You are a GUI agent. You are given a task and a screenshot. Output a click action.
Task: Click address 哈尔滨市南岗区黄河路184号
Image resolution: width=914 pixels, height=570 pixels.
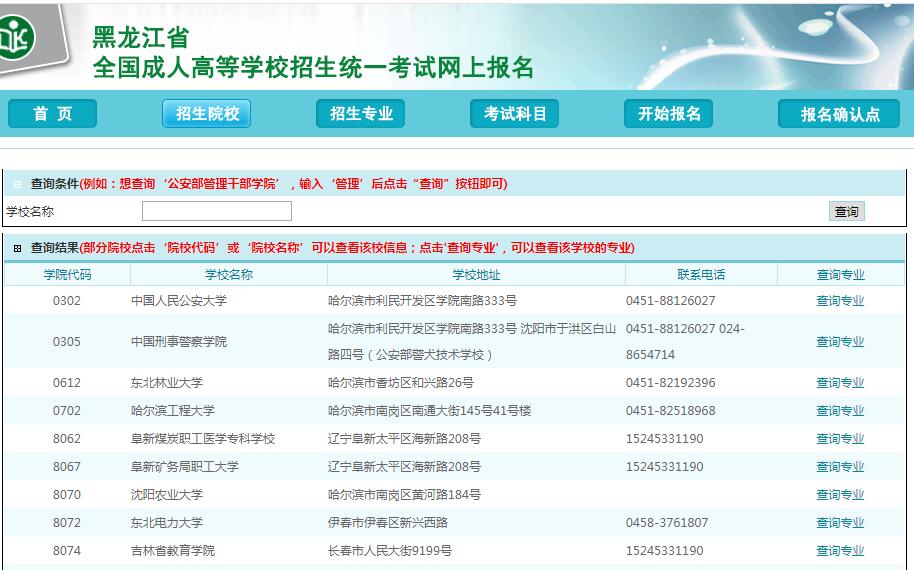405,495
